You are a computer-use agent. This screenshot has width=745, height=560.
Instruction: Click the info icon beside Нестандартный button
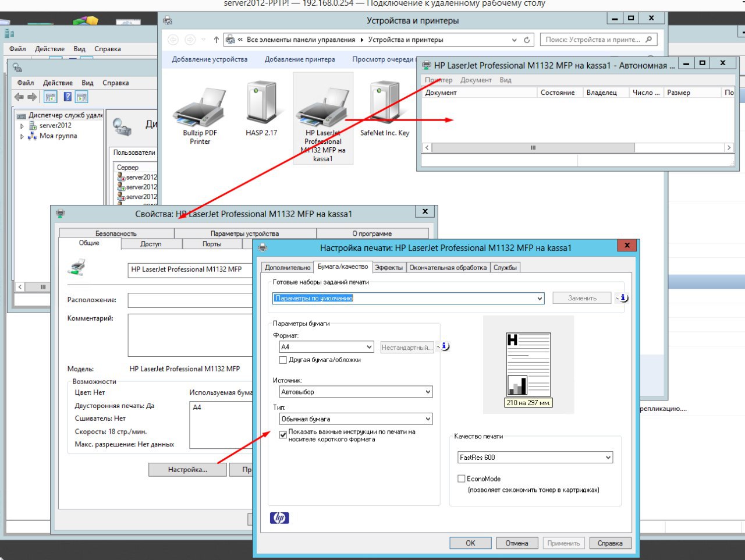point(445,346)
